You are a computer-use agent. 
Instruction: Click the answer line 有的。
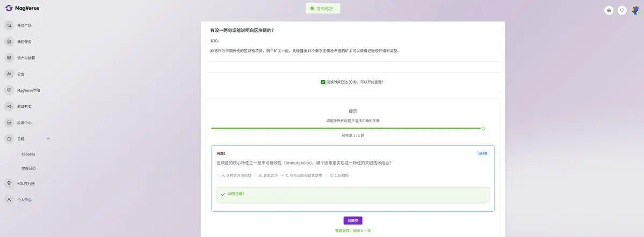point(215,41)
